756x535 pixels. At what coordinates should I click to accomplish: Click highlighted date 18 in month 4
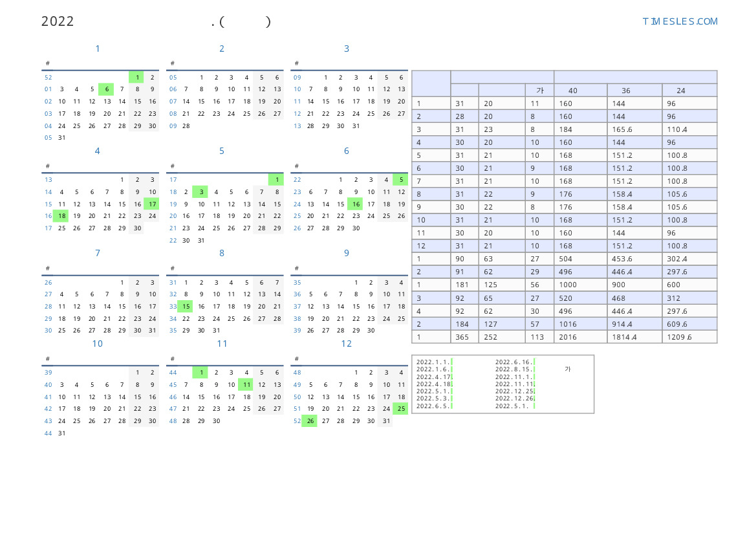point(61,216)
